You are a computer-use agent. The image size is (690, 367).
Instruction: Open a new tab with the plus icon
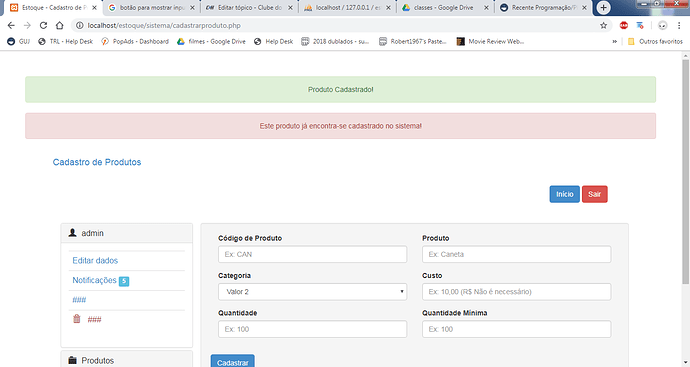[604, 7]
